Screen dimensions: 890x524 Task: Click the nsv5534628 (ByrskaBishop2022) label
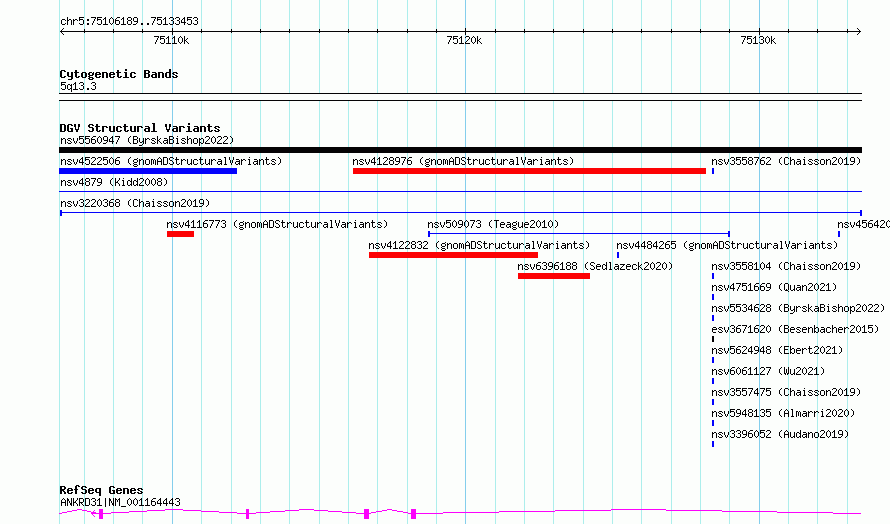coord(798,308)
